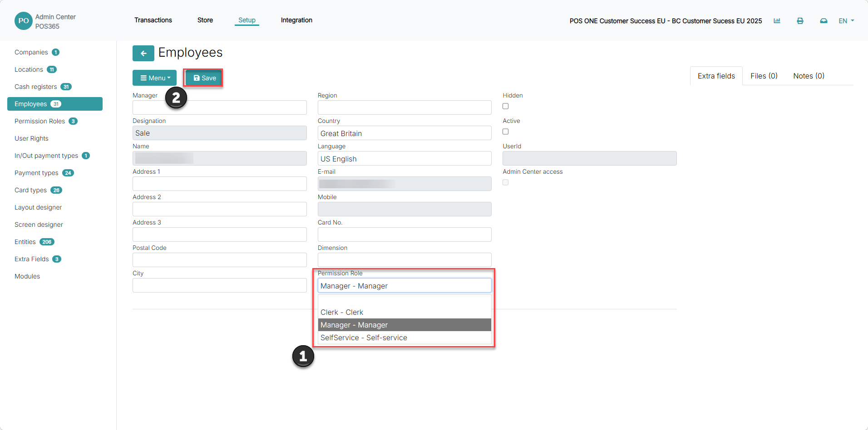Click the Name input field
The height and width of the screenshot is (430, 868).
click(220, 158)
